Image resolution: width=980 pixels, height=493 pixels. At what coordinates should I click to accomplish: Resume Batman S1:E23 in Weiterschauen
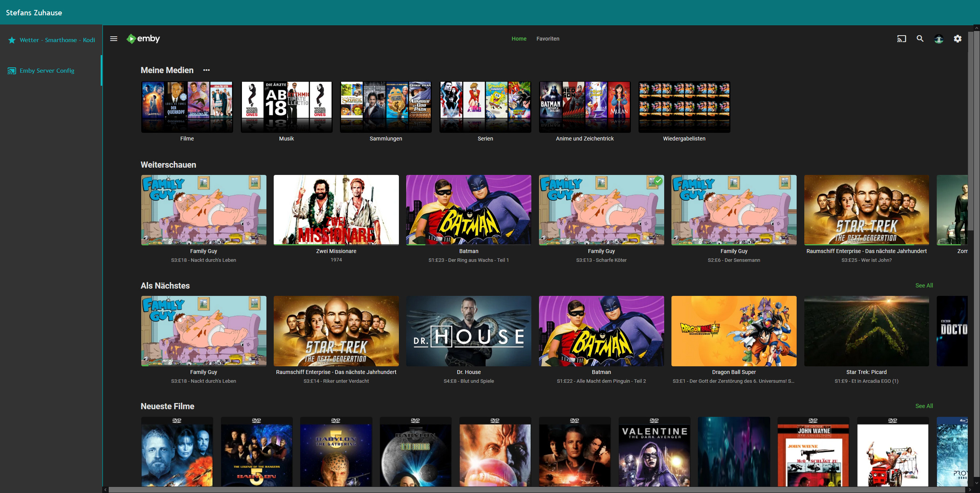(x=469, y=210)
